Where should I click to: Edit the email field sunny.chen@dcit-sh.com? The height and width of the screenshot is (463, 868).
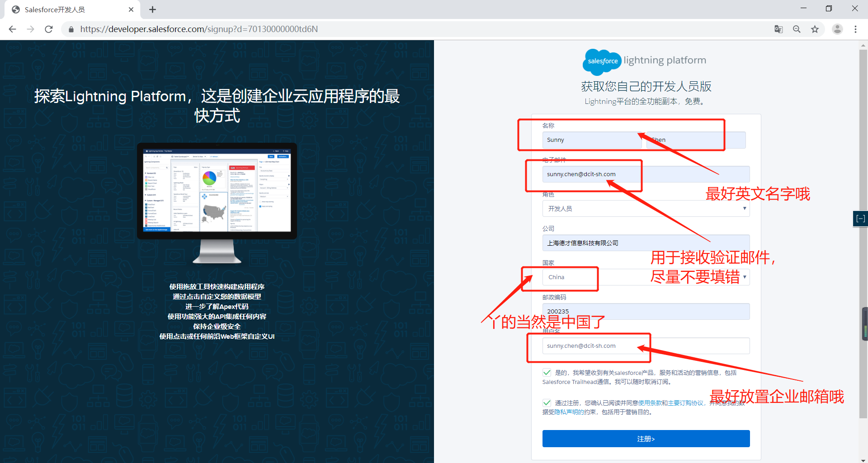[646, 174]
